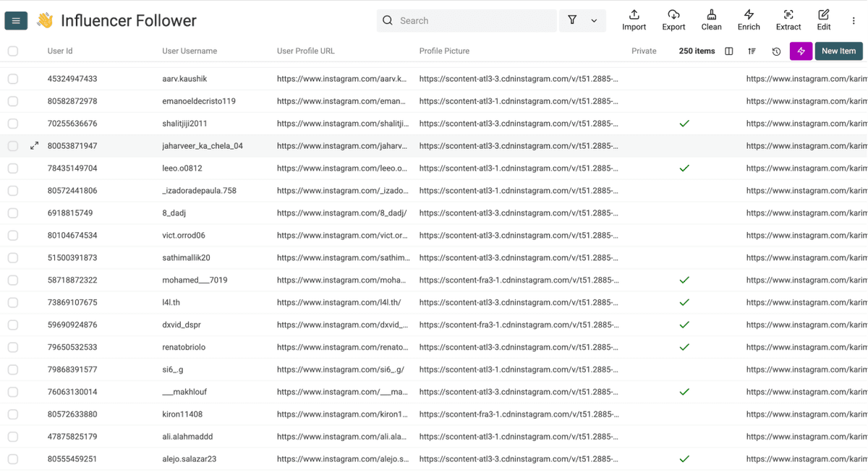The height and width of the screenshot is (475, 868).
Task: Click user id 45324947433
Action: pyautogui.click(x=72, y=79)
